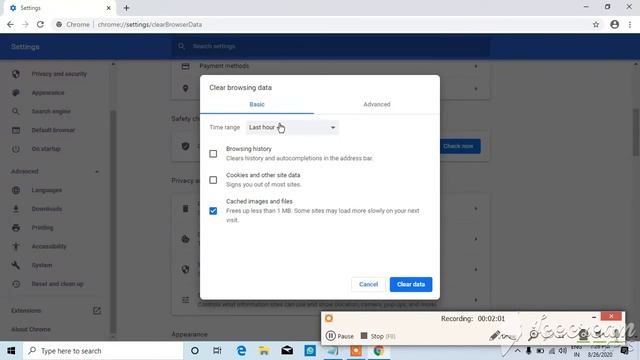640x360 pixels.
Task: Open Task View on the taskbar
Action: 217,351
